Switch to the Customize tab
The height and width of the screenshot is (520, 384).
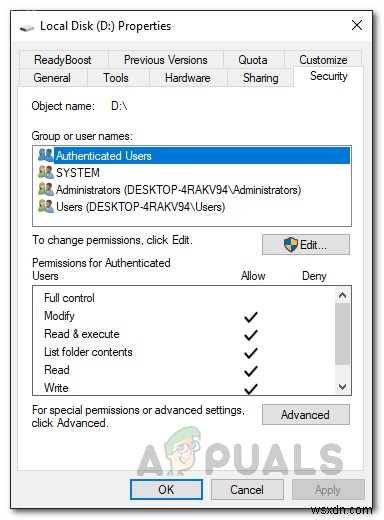[x=323, y=60]
